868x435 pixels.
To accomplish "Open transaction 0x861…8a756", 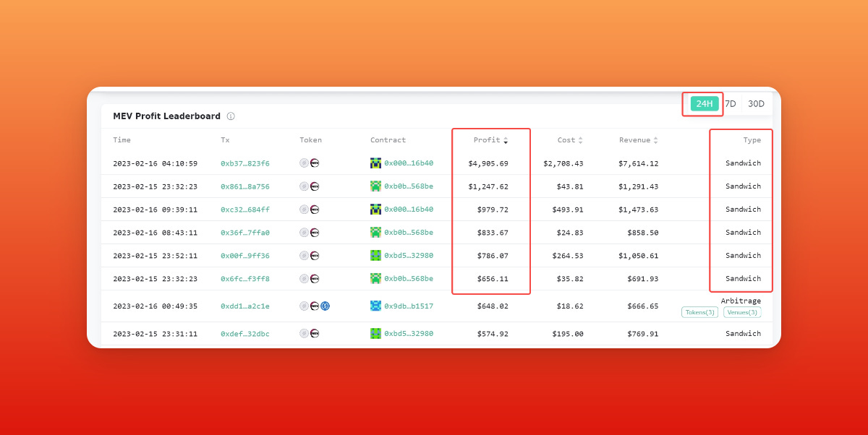I will click(x=245, y=186).
